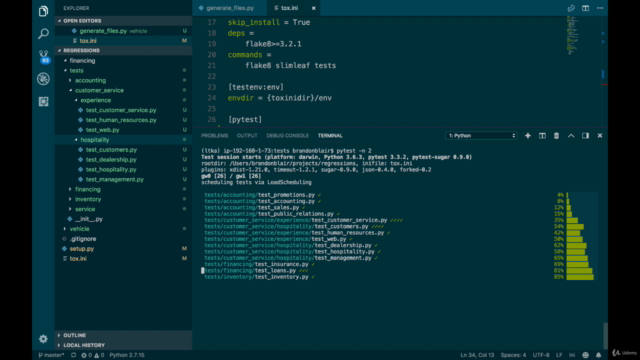Click the feedback smiley icon in status bar

pyautogui.click(x=585, y=355)
